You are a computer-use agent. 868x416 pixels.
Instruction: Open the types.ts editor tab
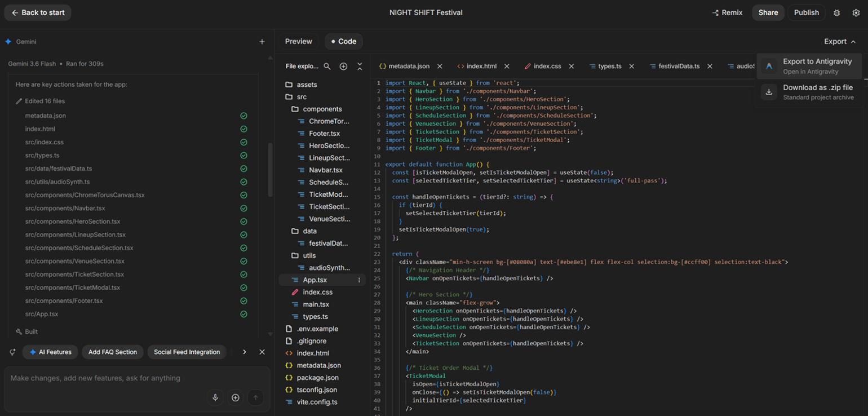tap(605, 66)
